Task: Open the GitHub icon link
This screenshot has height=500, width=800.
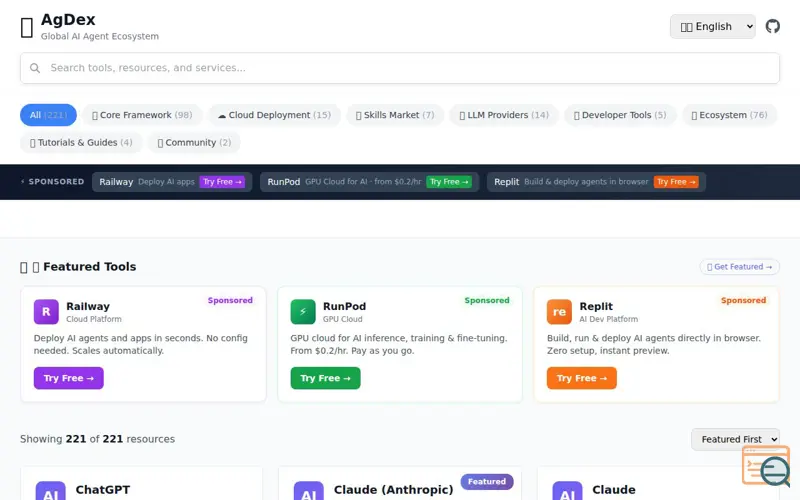Action: click(772, 26)
